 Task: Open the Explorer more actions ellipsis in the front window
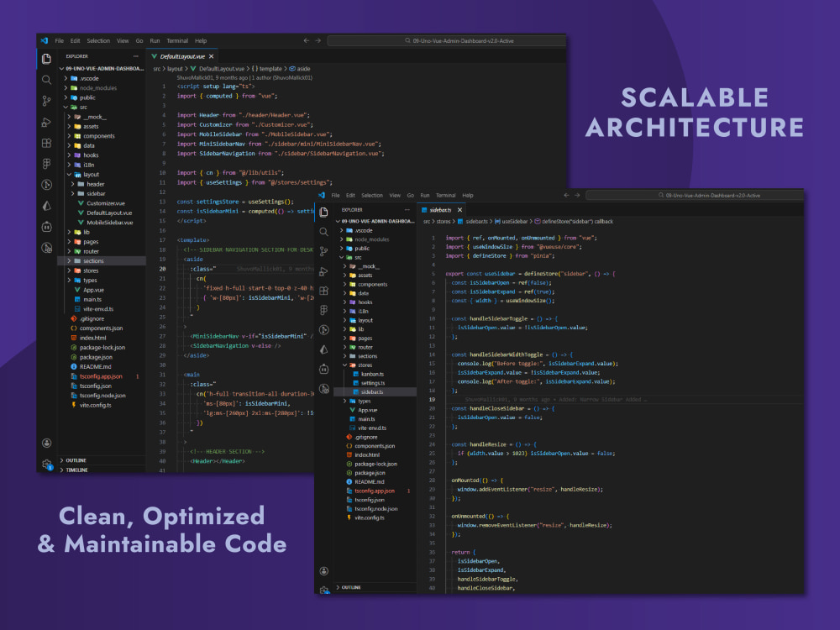[407, 210]
